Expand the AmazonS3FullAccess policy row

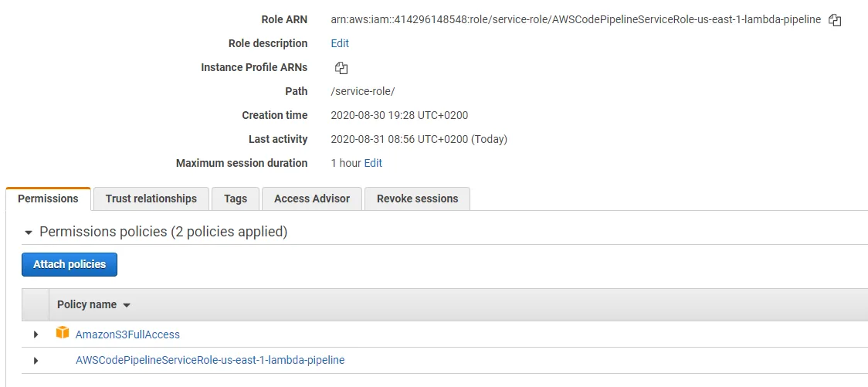coord(36,334)
